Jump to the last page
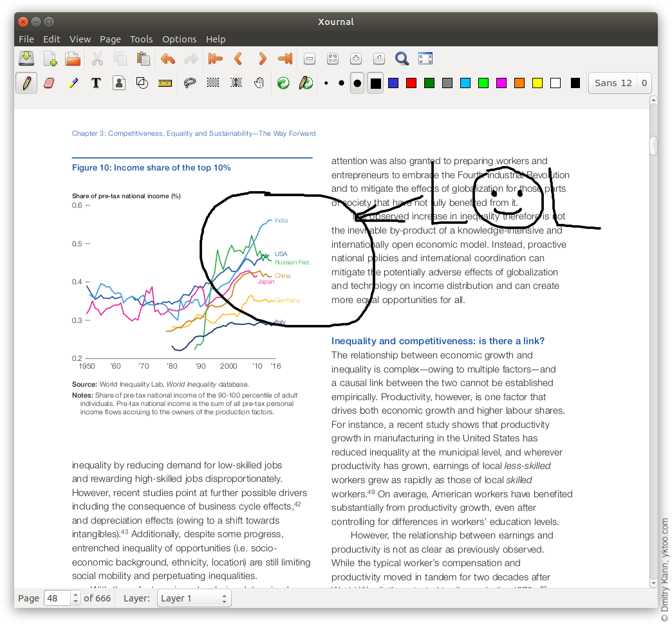The image size is (672, 624). tap(285, 59)
